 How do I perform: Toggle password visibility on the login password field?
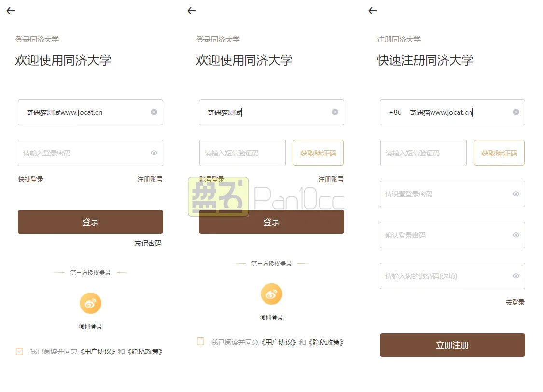point(155,153)
